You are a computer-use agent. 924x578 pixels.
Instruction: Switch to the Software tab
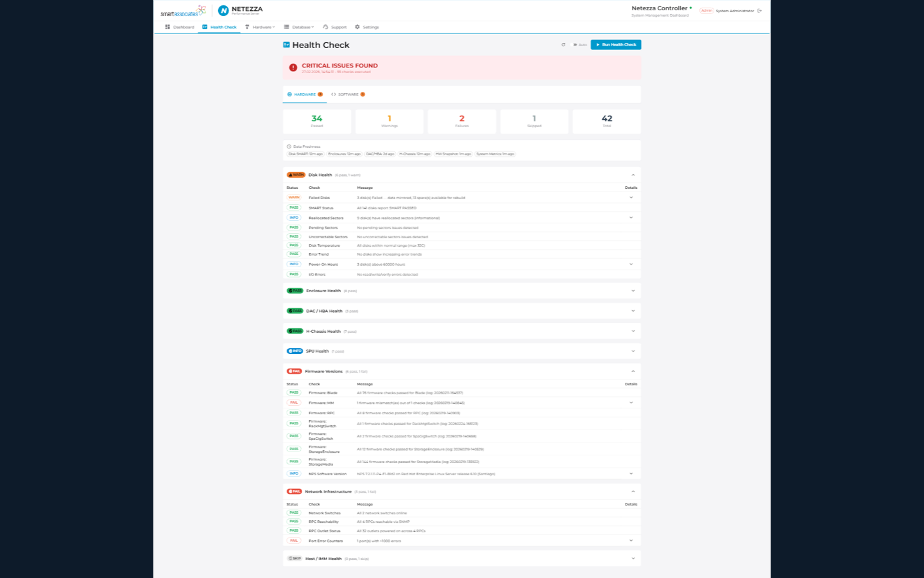click(346, 94)
